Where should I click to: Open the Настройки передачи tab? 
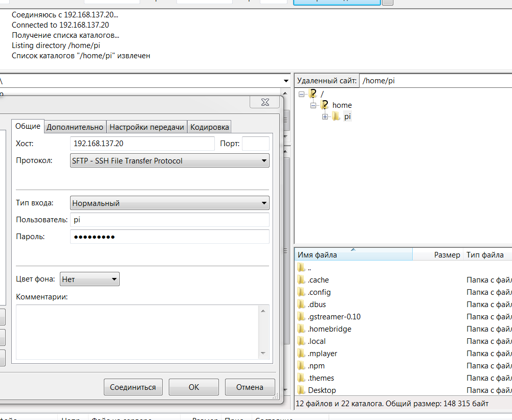[147, 127]
